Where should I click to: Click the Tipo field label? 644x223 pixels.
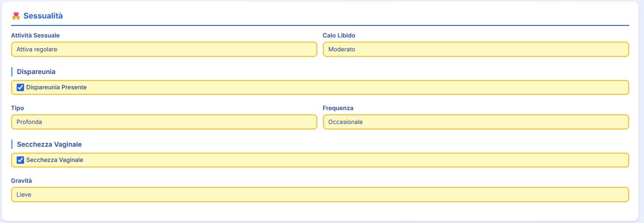pyautogui.click(x=18, y=108)
